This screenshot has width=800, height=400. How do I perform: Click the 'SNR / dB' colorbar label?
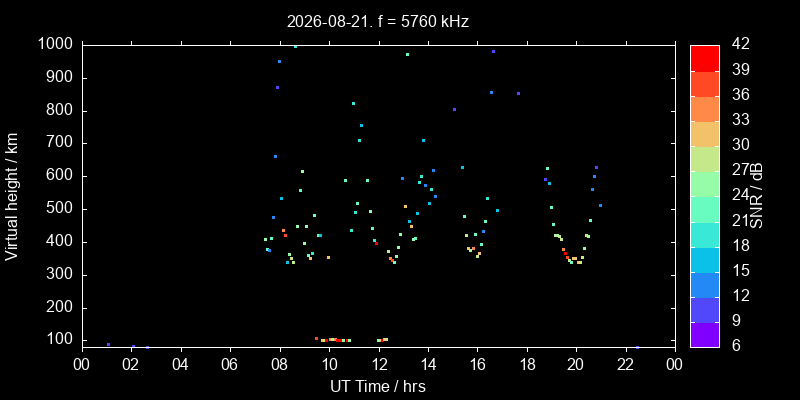point(756,196)
